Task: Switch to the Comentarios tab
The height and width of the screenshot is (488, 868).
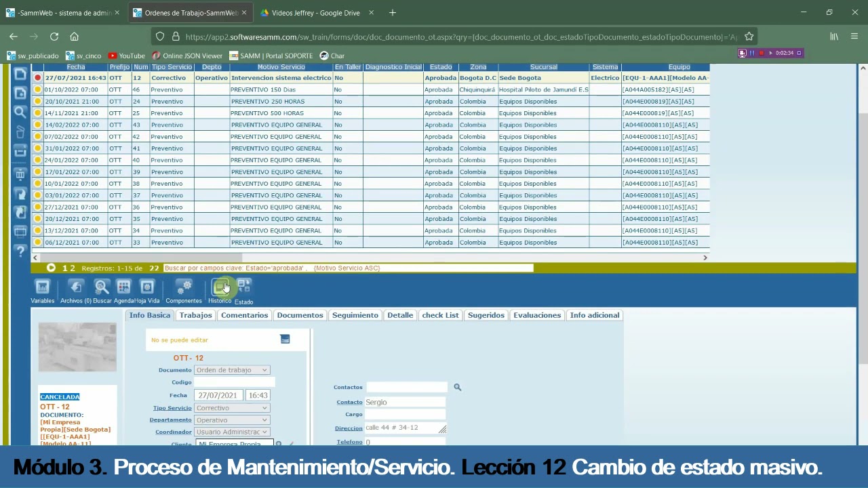Action: (x=245, y=315)
